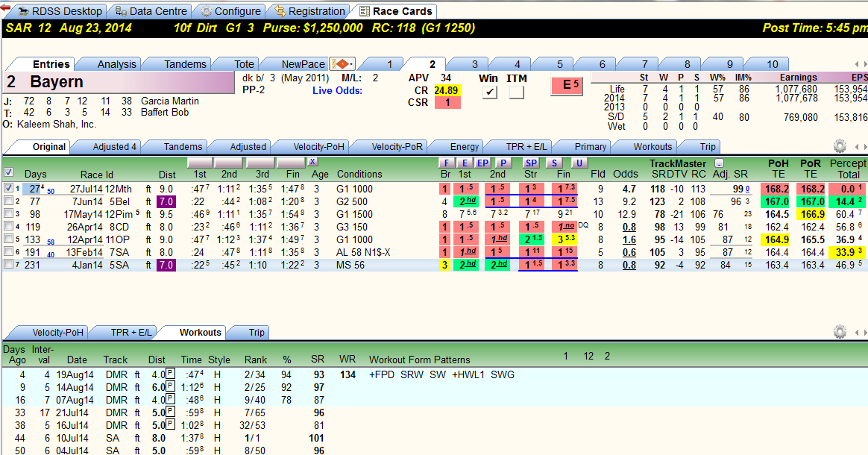Click the blank button above the Fin time column
Image resolution: width=868 pixels, height=455 pixels.
tap(291, 163)
